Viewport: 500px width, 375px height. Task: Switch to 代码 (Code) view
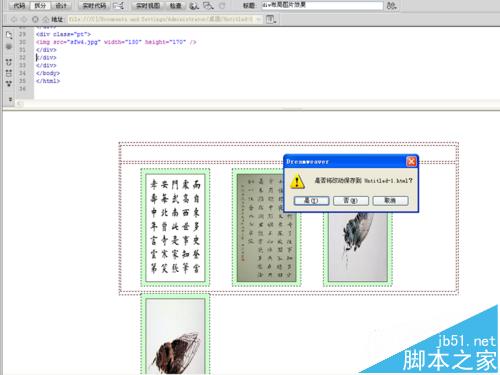tap(19, 5)
